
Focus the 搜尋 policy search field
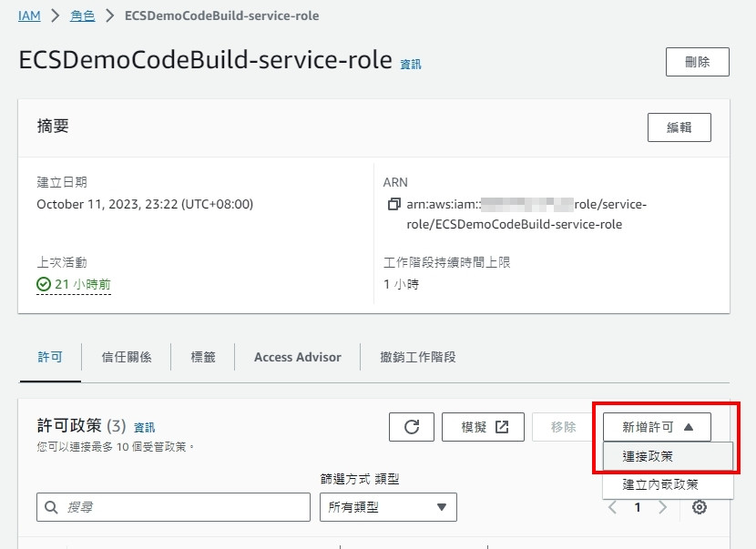point(173,507)
